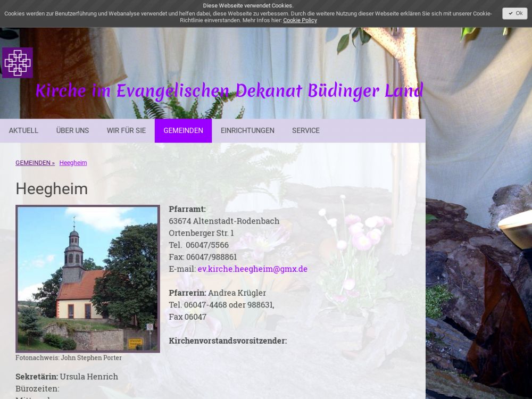Click the Ortenberger Str. 1 address line

(201, 233)
